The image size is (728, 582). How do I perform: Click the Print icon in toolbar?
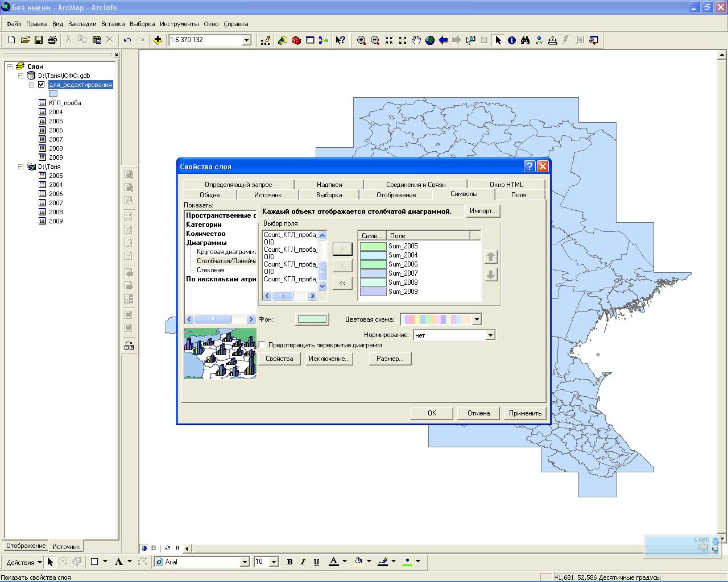click(52, 40)
